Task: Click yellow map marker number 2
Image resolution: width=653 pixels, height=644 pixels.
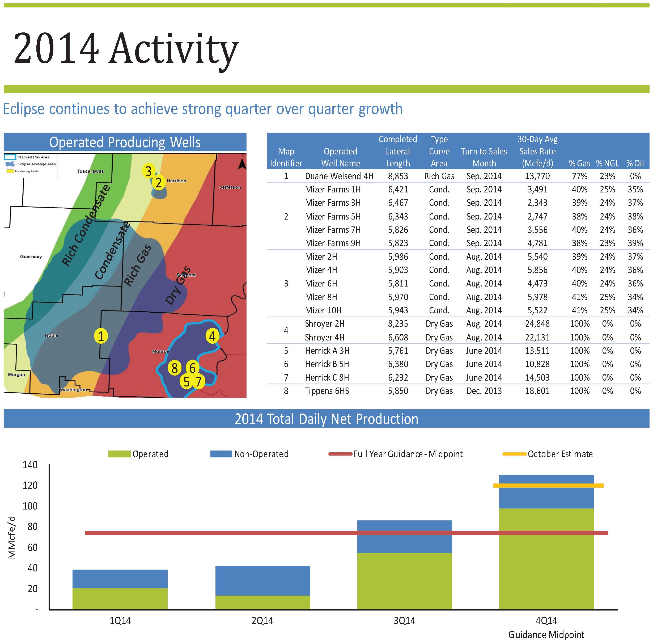Action: pyautogui.click(x=159, y=183)
